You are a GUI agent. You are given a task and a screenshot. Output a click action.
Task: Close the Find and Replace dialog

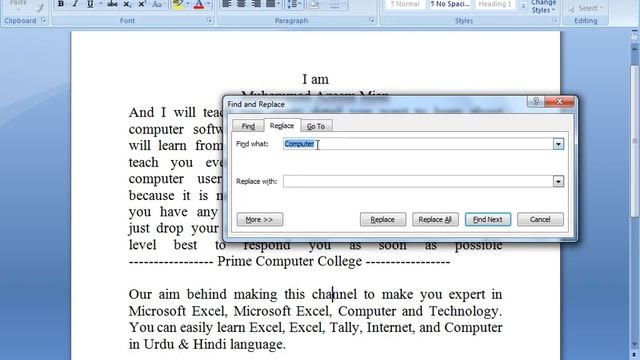tap(559, 101)
